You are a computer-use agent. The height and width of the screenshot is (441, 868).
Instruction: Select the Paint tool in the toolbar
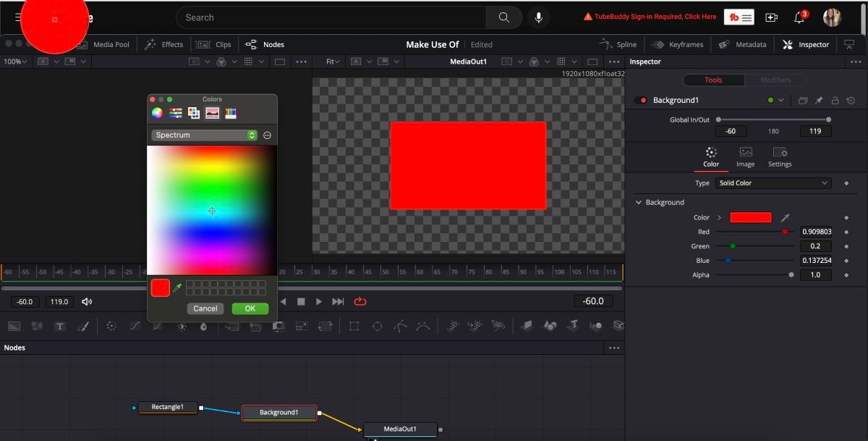[x=83, y=326]
